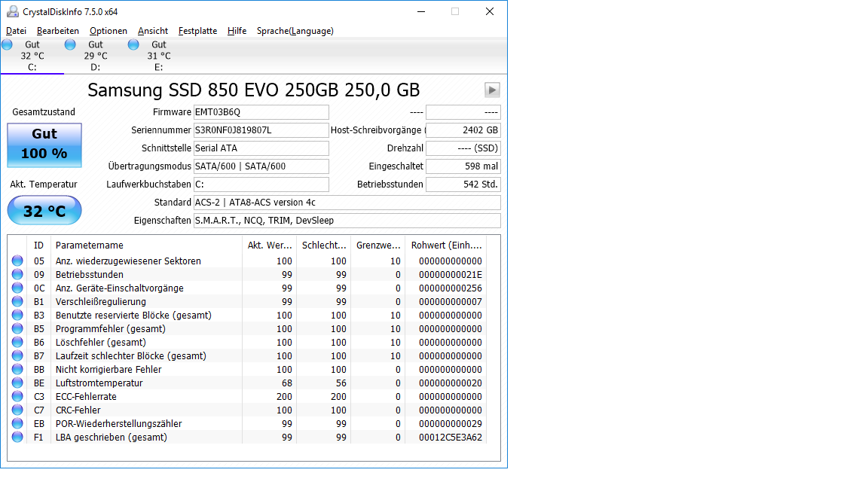Screen dimensions: 868x488
Task: Switch to drive D: at 29 °C
Action: click(x=95, y=56)
